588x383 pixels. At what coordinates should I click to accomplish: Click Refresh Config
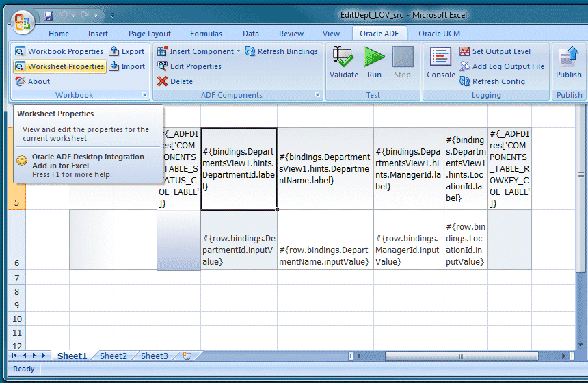click(x=492, y=81)
